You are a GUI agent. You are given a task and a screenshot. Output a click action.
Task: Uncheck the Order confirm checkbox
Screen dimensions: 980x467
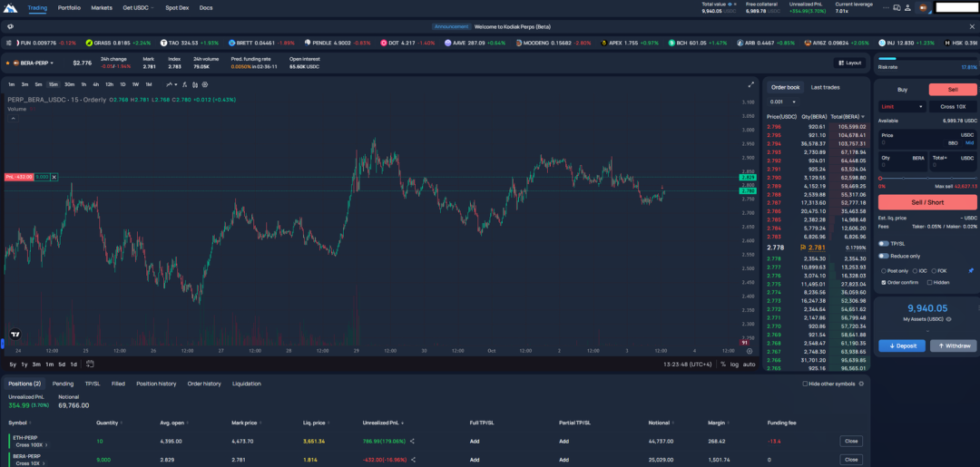(x=883, y=282)
